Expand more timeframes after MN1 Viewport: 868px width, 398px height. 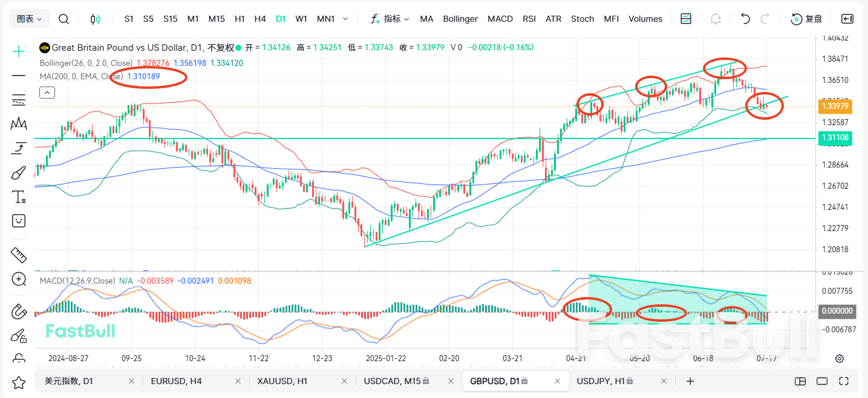[x=345, y=19]
